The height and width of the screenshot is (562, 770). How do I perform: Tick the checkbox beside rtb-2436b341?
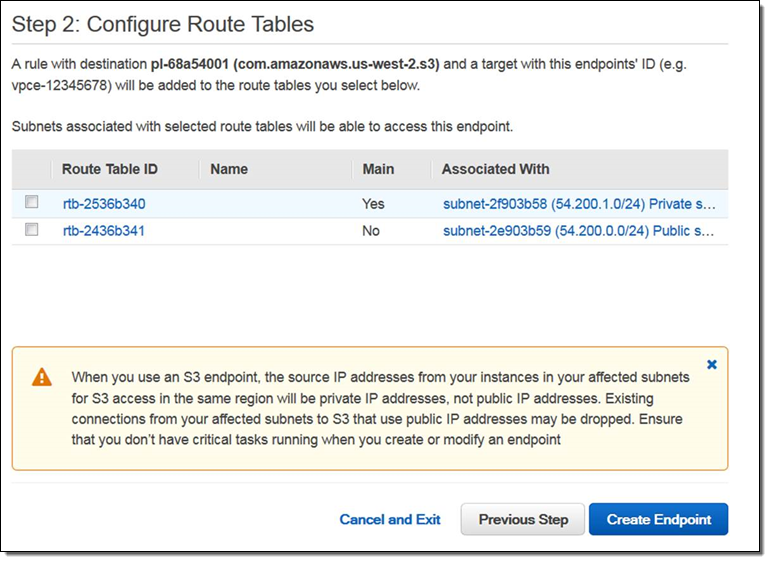(x=32, y=229)
